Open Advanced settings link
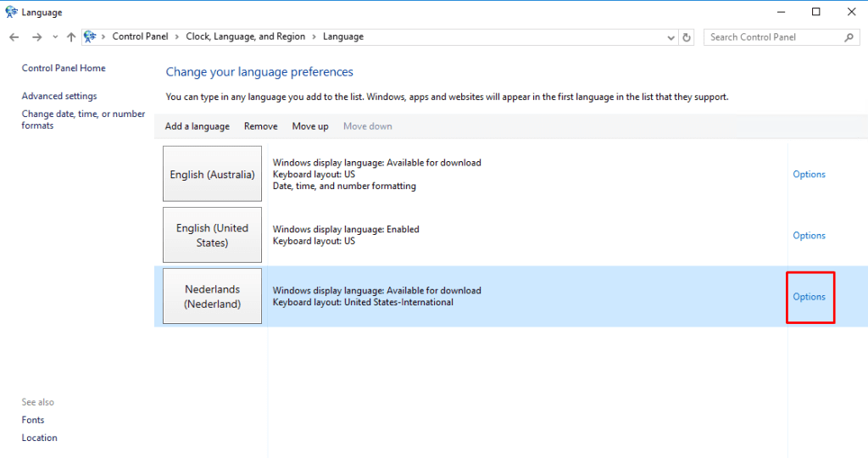868x458 pixels. point(59,96)
